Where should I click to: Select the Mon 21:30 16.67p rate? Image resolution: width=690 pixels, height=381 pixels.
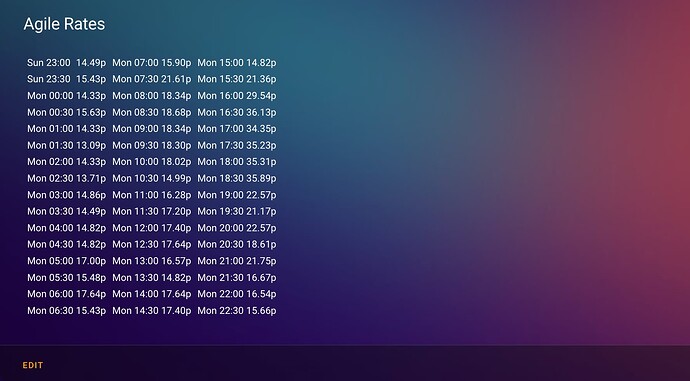click(x=237, y=278)
